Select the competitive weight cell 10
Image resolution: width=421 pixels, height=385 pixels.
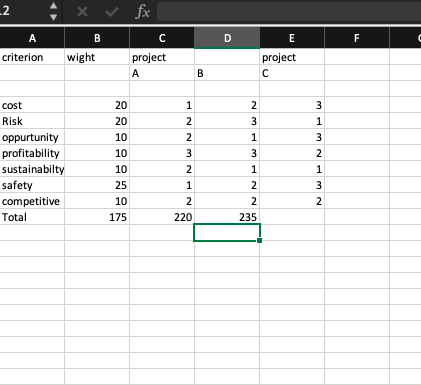[97, 201]
